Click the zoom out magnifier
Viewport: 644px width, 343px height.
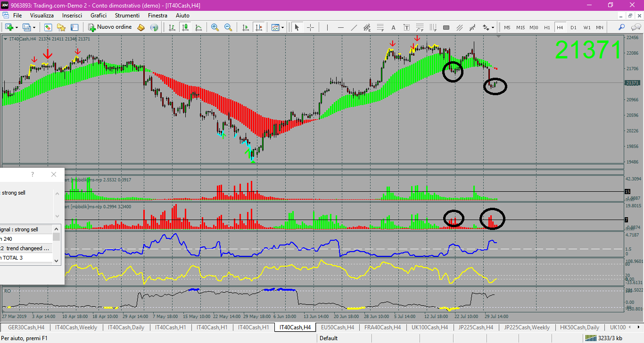coord(228,27)
